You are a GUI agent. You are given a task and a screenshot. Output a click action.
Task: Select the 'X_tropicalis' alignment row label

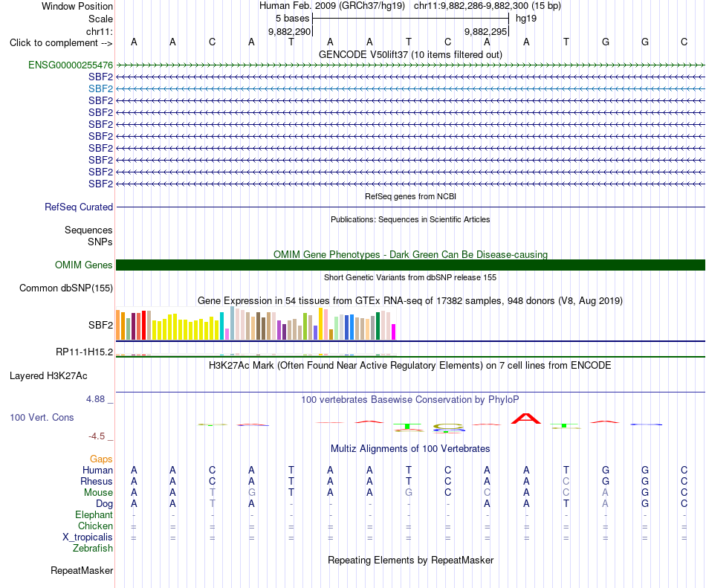(88, 537)
